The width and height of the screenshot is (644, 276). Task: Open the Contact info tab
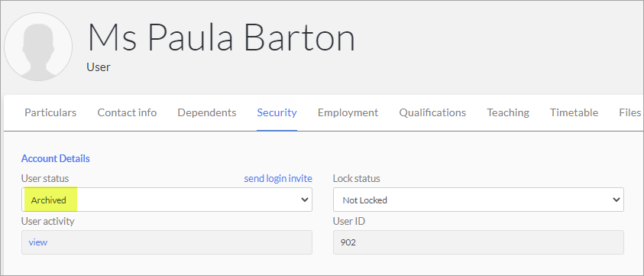tap(127, 112)
